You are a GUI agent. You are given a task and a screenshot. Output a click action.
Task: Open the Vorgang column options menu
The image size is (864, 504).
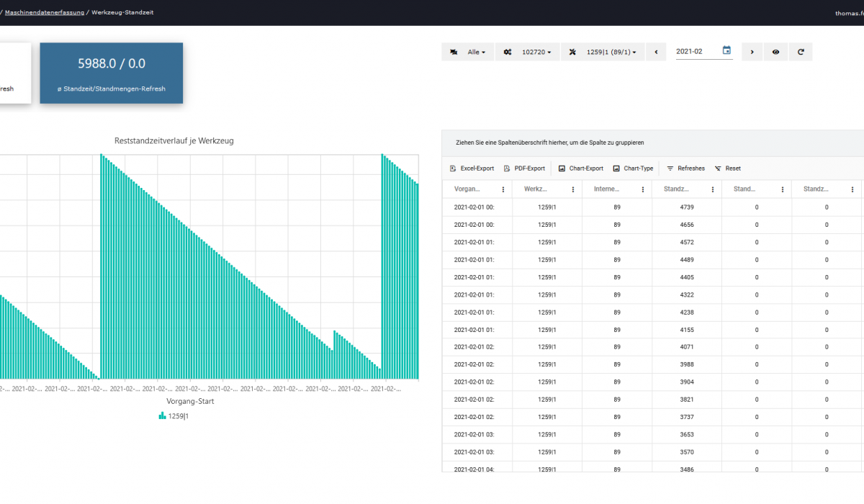(x=503, y=189)
